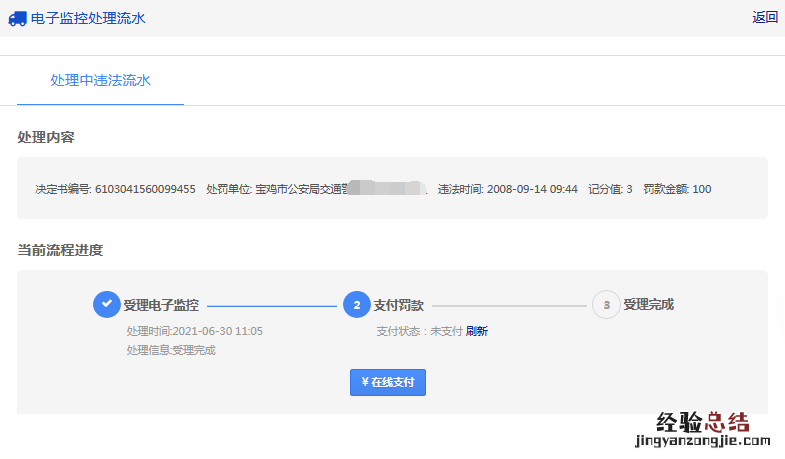Click the blue progress line between steps 1 and 2

271,306
